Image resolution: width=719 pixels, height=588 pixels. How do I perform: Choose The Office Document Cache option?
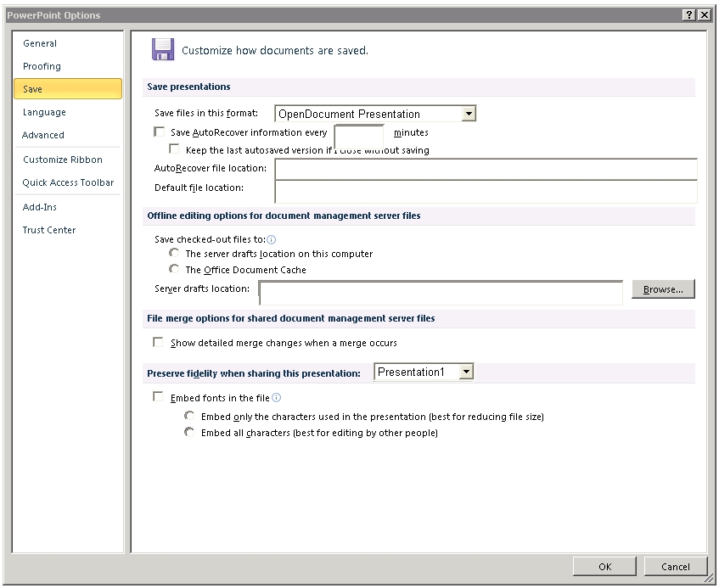pyautogui.click(x=174, y=269)
